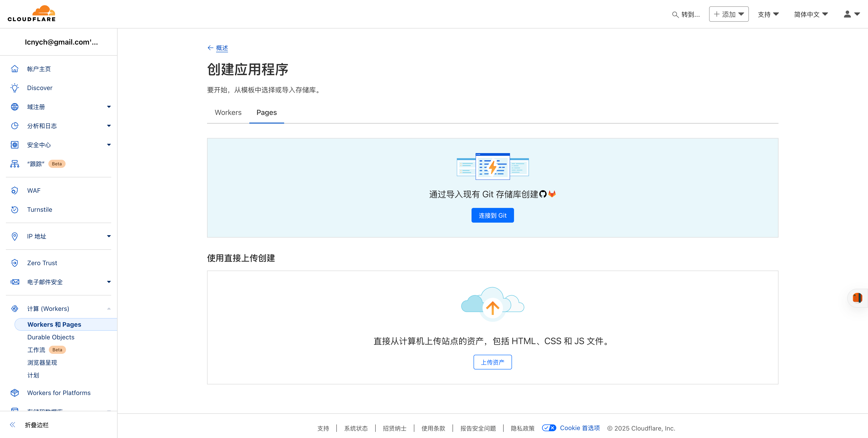Screen dimensions: 868x438
Task: Click the cloud upload illustration
Action: pyautogui.click(x=492, y=304)
